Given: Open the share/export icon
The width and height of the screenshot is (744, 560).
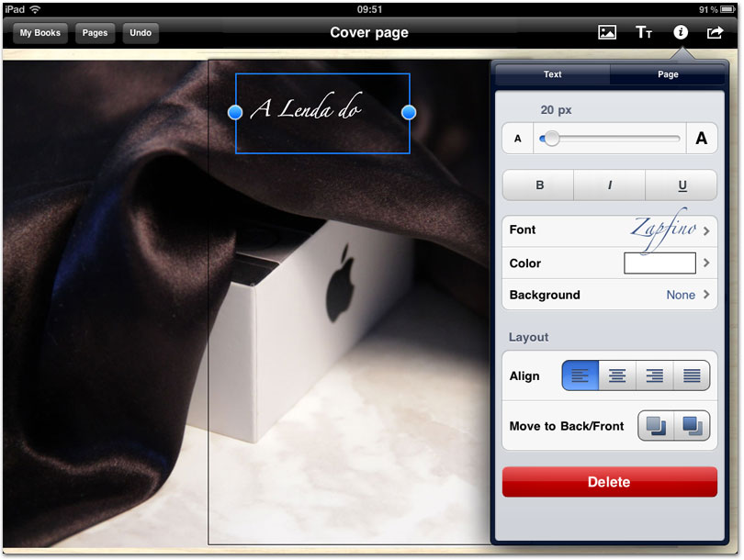Looking at the screenshot, I should coord(715,32).
